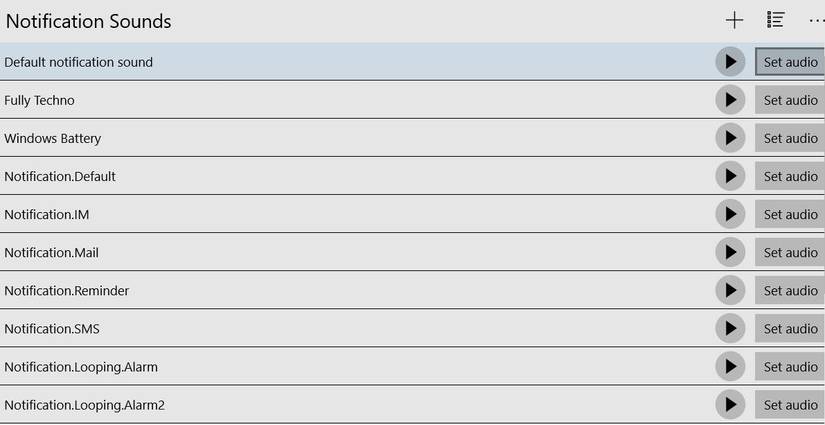Set audio for Fully Techno

[x=790, y=100]
